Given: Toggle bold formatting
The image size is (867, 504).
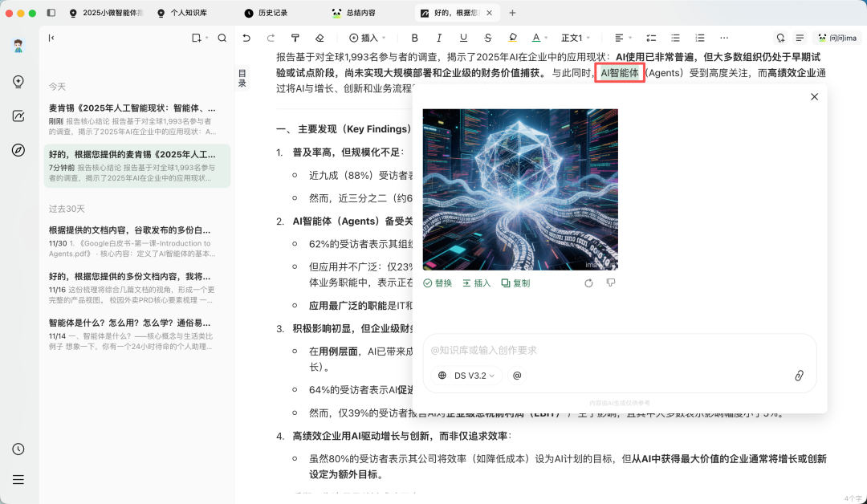Looking at the screenshot, I should click(x=415, y=37).
